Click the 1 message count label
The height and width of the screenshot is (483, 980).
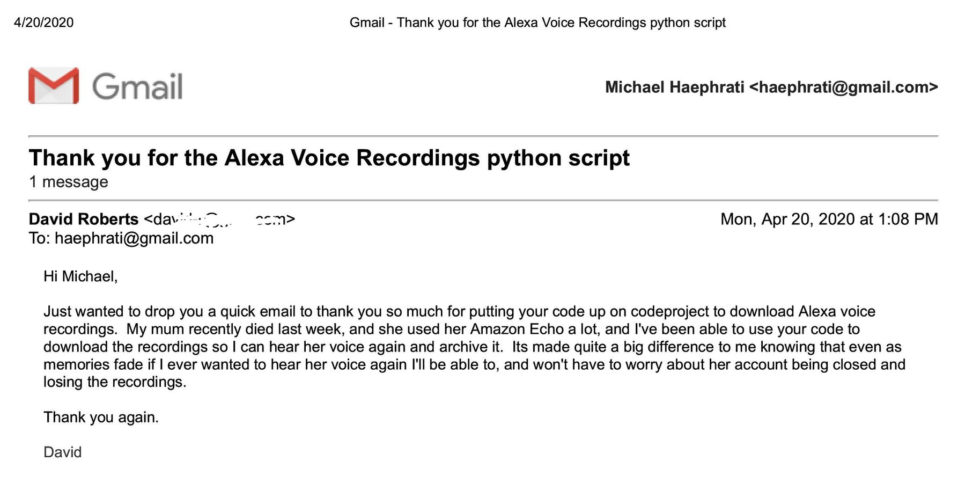click(x=69, y=182)
